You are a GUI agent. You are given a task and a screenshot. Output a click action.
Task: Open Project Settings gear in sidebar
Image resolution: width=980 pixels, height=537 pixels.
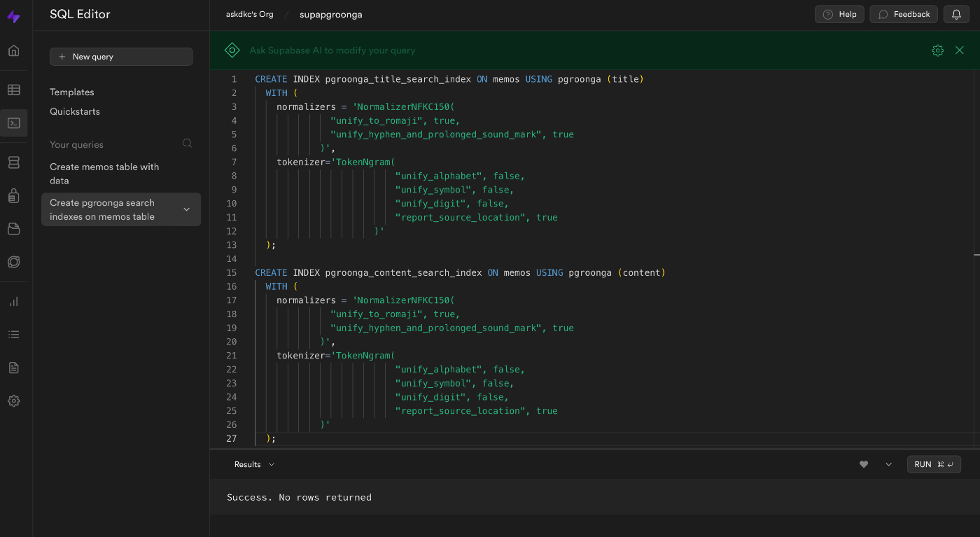[14, 401]
